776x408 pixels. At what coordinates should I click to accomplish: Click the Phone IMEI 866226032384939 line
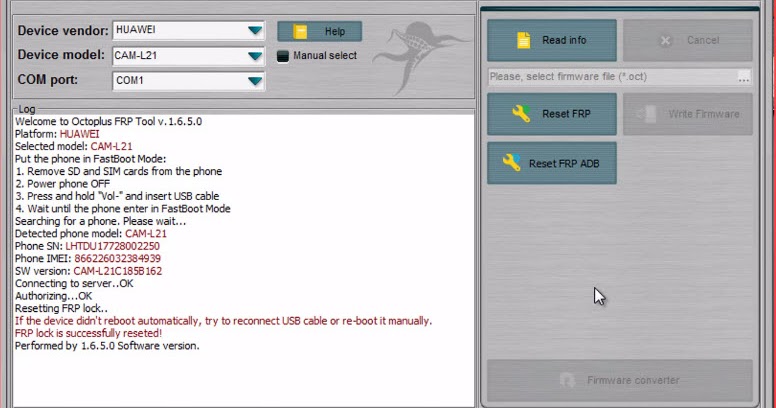click(x=88, y=258)
